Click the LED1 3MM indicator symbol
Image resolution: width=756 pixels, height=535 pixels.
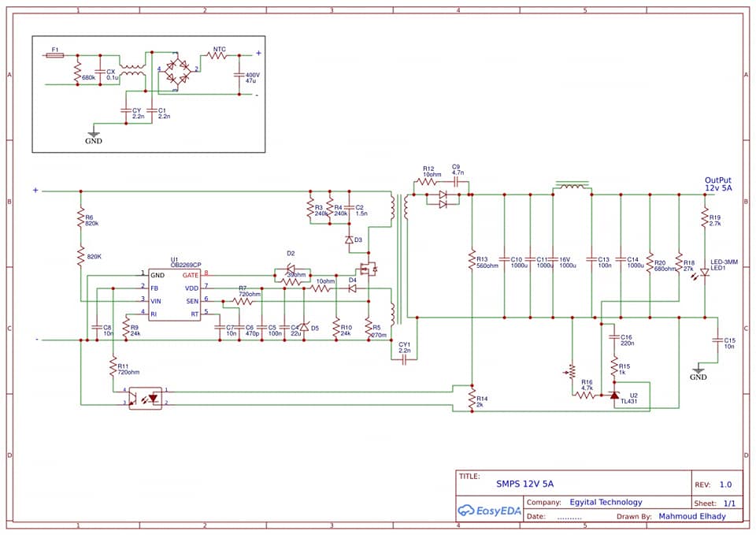tap(704, 273)
